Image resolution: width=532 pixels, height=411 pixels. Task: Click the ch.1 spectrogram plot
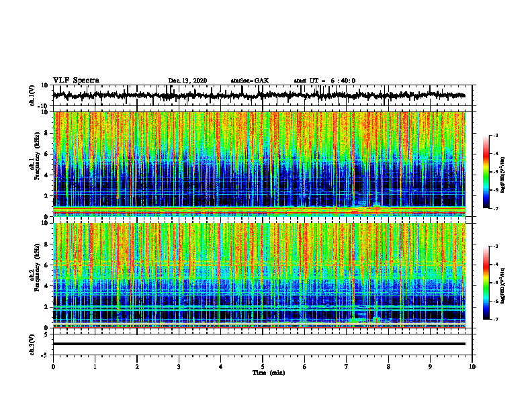pos(259,164)
